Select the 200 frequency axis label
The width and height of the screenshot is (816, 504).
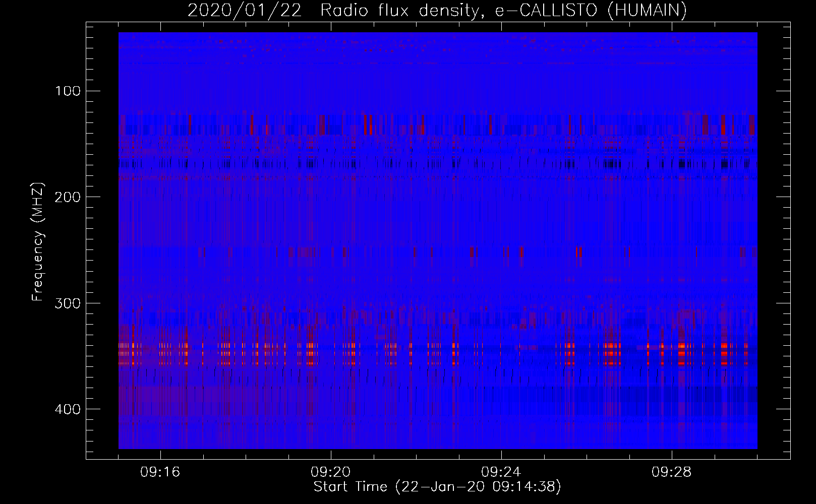[x=68, y=197]
